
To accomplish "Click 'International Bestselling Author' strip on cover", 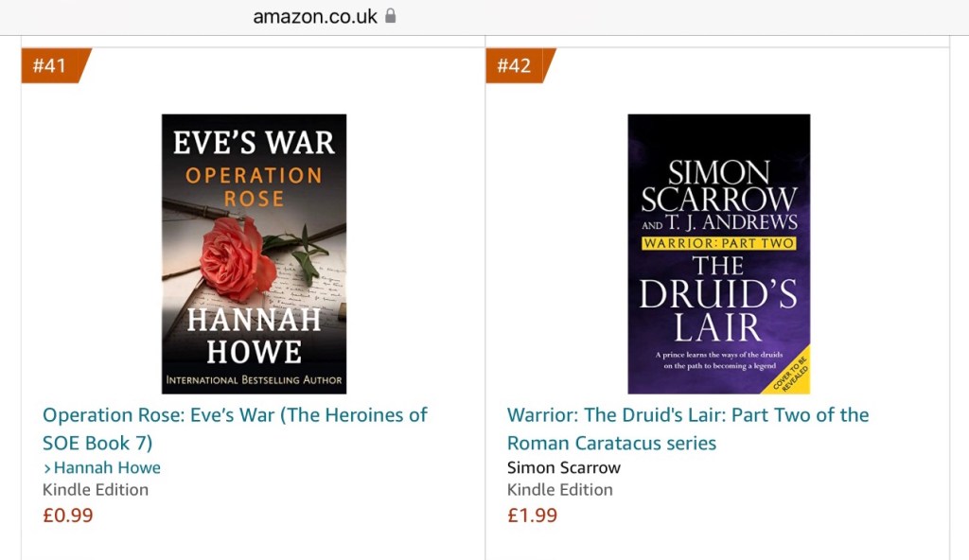I will [x=254, y=380].
